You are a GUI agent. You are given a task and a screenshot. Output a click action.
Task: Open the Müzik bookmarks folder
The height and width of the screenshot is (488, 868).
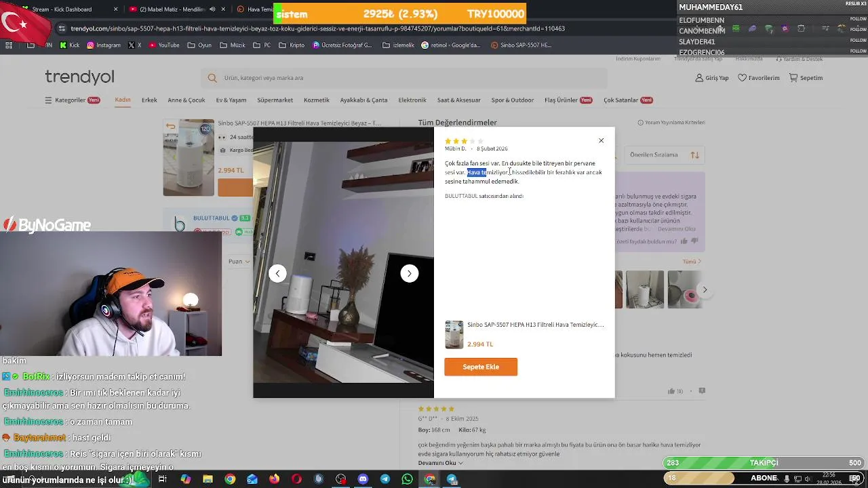click(x=233, y=45)
